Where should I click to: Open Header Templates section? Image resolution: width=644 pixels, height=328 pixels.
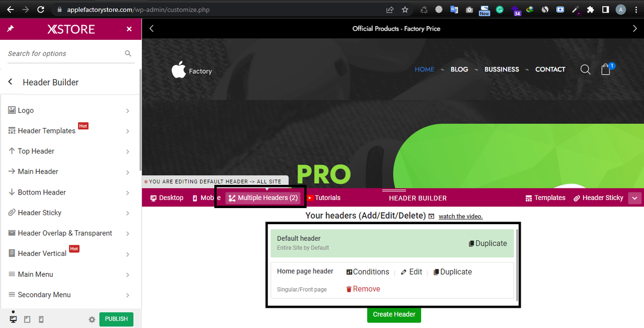pyautogui.click(x=70, y=130)
